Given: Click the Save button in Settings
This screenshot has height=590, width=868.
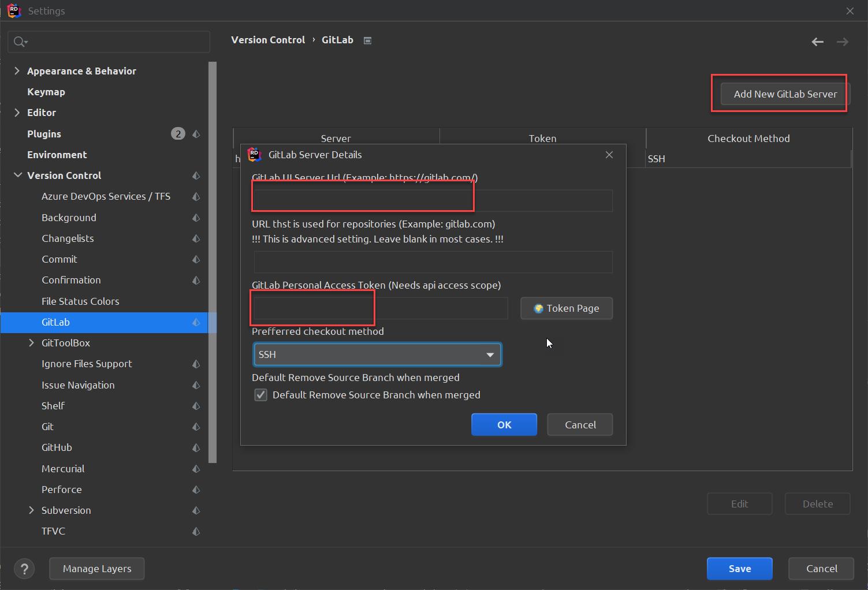Looking at the screenshot, I should [740, 569].
